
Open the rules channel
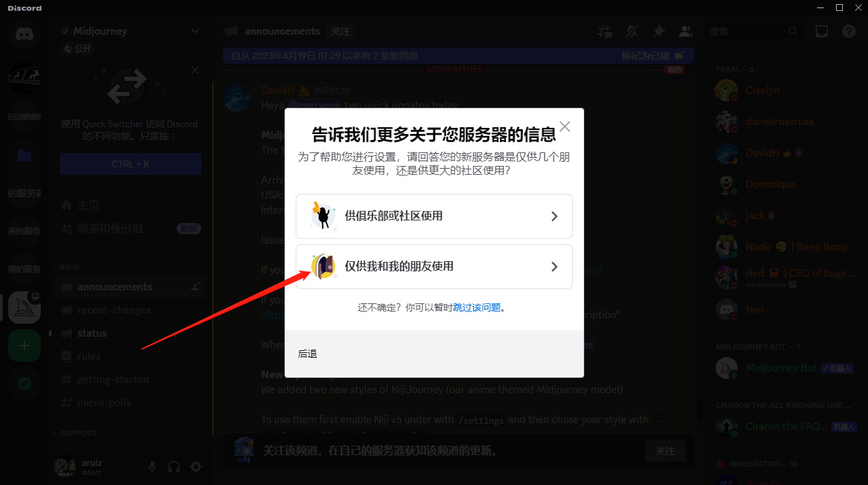[131, 356]
